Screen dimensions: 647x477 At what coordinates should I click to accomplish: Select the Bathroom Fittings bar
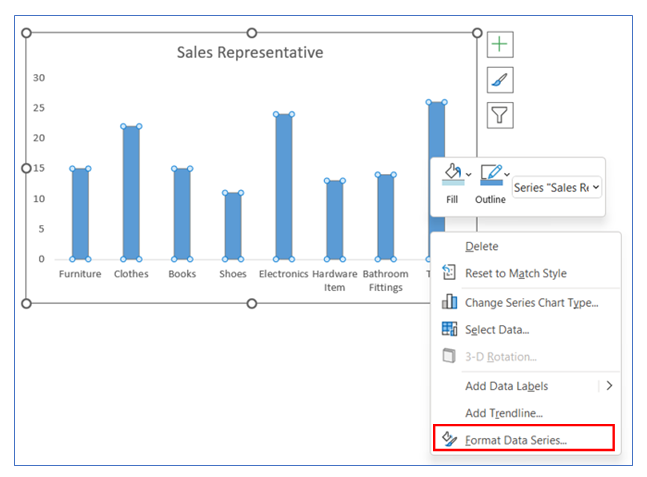click(x=386, y=217)
